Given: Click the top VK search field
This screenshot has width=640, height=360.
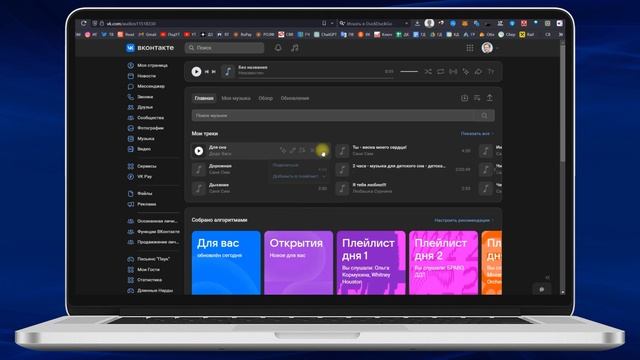Looking at the screenshot, I should coord(224,48).
